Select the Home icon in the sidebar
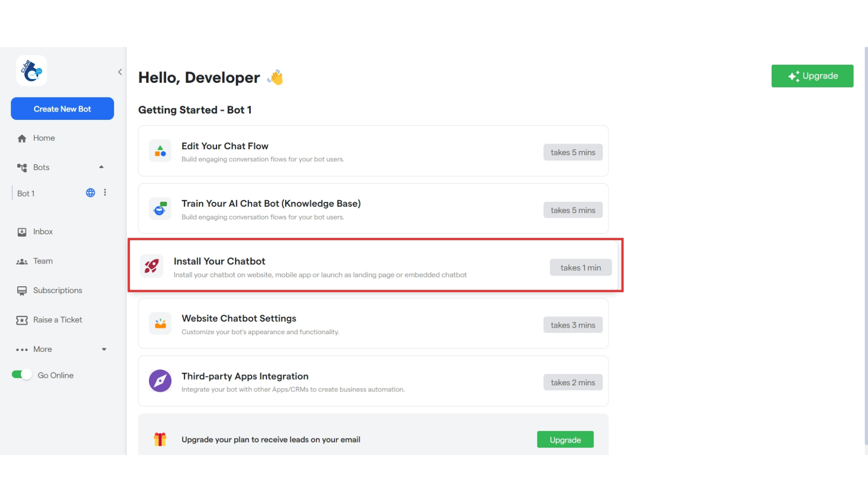868x502 pixels. point(22,138)
